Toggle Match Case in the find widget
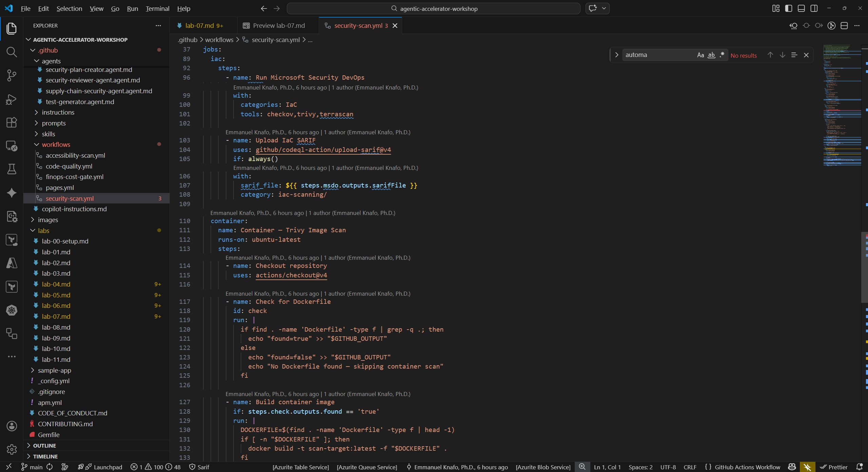 coord(700,55)
